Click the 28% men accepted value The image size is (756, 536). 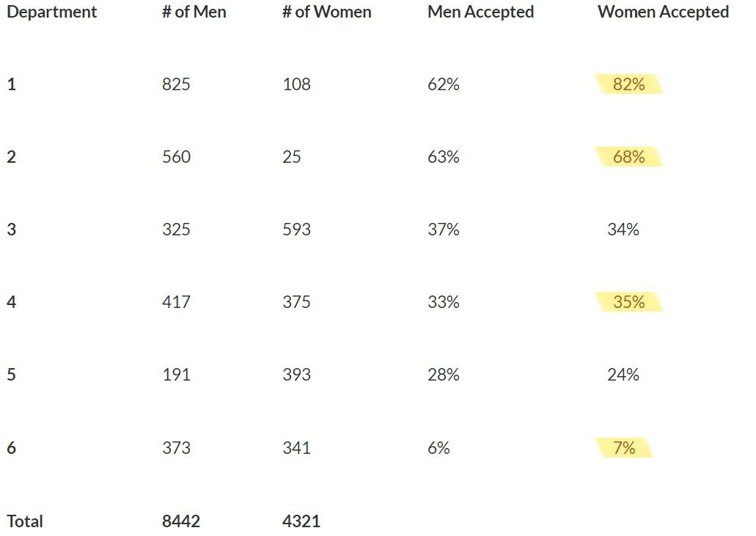443,375
